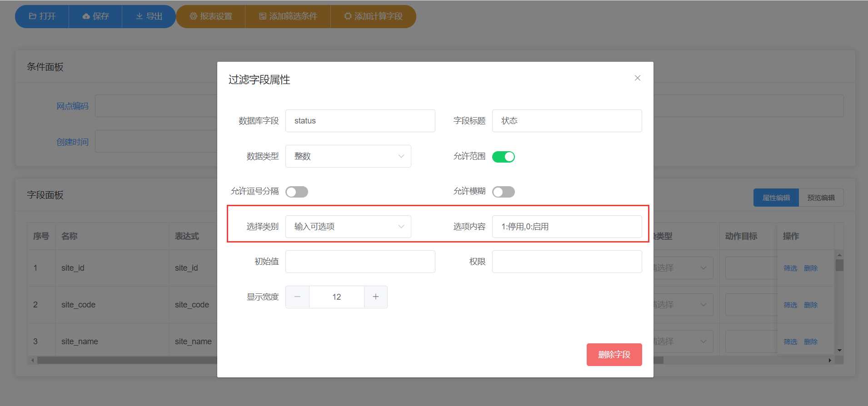The image size is (868, 406).
Task: Toggle off the 允许范围 switch
Action: pos(504,157)
